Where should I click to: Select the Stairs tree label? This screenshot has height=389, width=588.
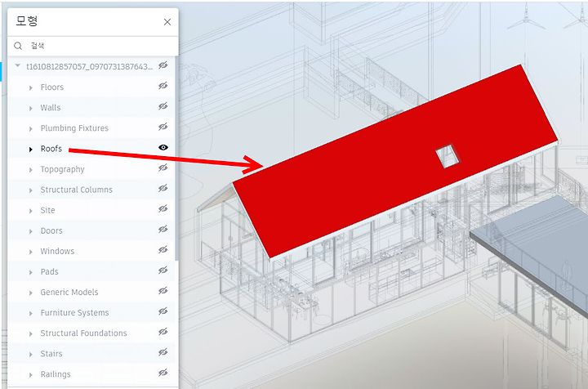pos(51,353)
